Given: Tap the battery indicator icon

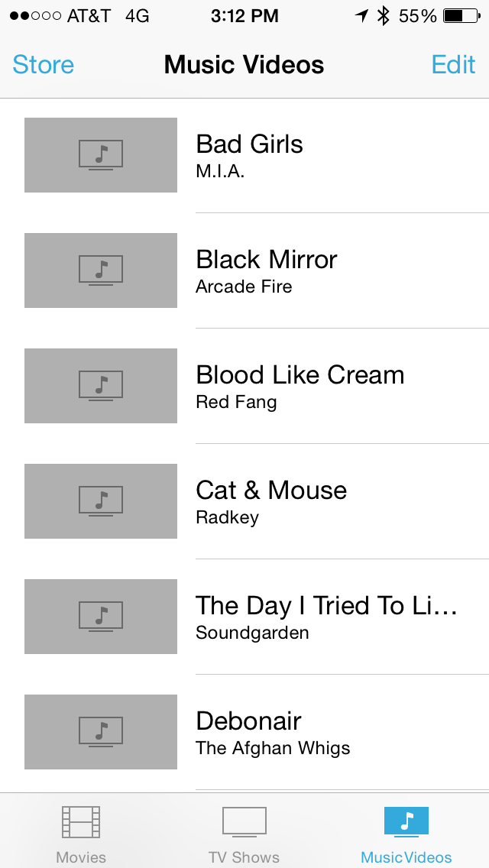Looking at the screenshot, I should pyautogui.click(x=461, y=16).
